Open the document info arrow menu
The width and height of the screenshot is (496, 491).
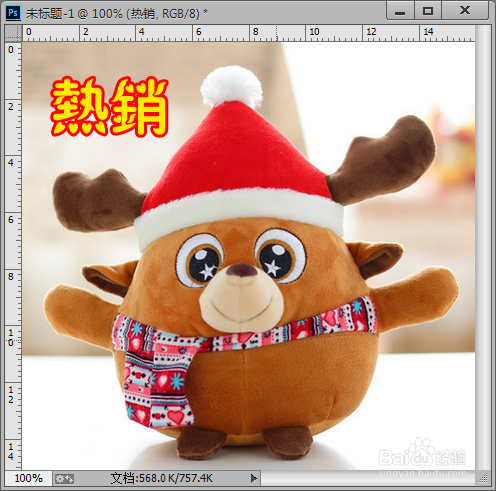pyautogui.click(x=254, y=479)
